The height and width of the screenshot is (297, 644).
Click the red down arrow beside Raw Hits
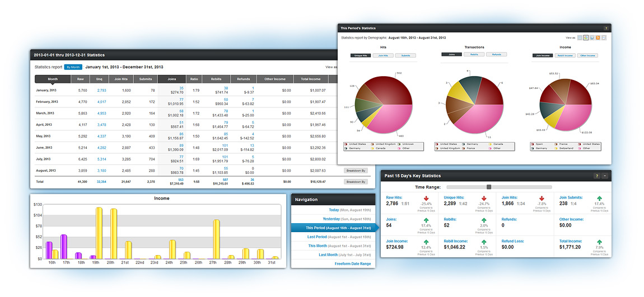(x=426, y=199)
